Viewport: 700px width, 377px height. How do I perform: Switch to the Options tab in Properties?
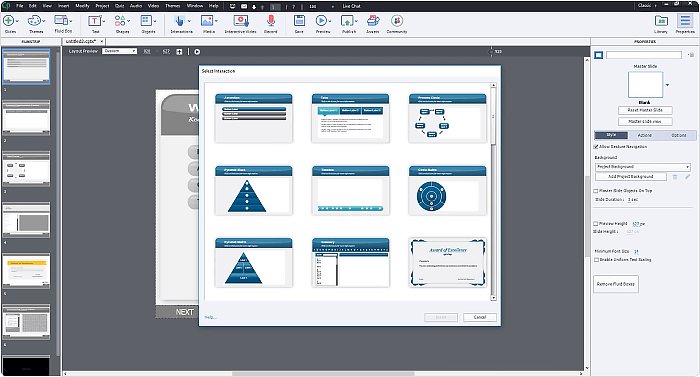pyautogui.click(x=679, y=135)
